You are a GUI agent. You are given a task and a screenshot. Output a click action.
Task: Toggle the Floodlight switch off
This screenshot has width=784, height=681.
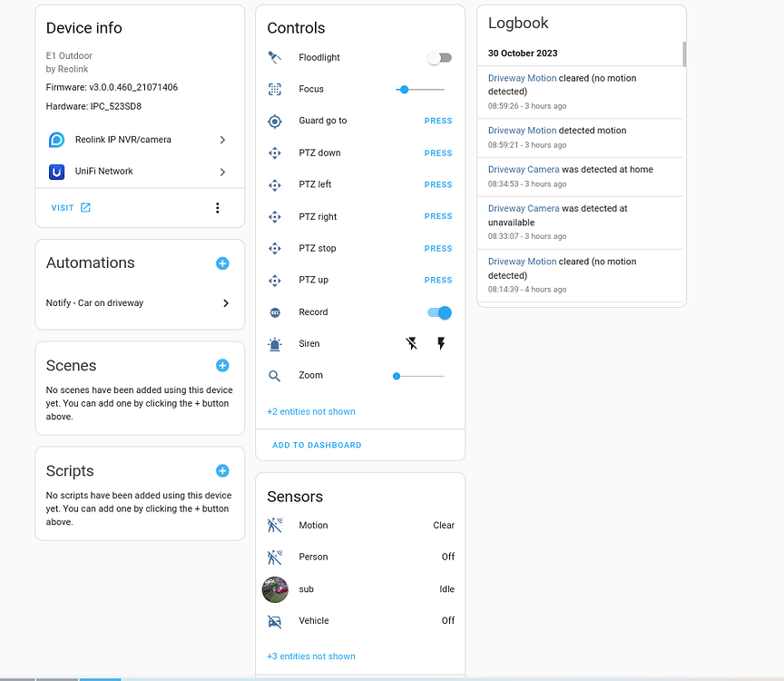439,57
